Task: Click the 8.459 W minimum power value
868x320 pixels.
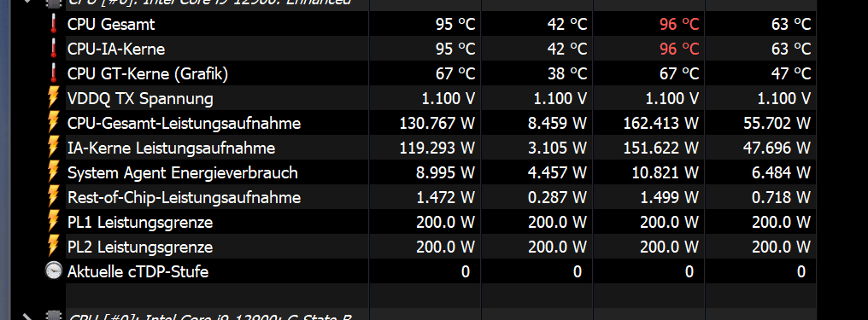Action: pos(557,123)
